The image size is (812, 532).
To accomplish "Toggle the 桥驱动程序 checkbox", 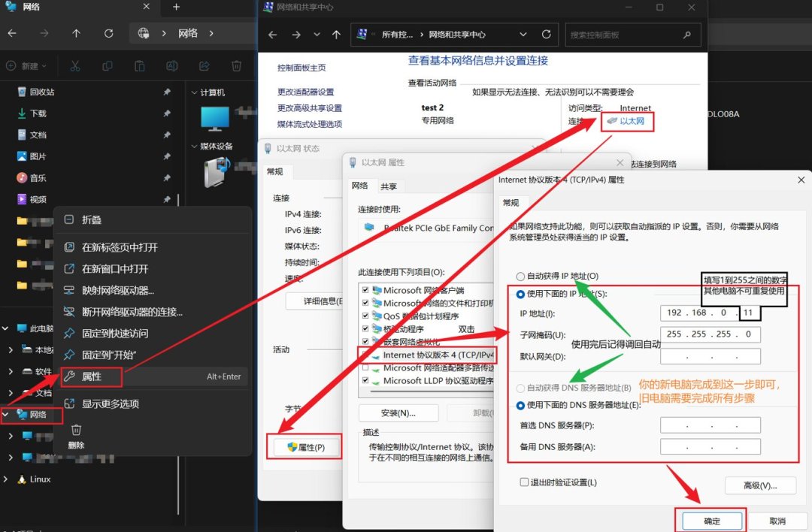I will [x=365, y=328].
